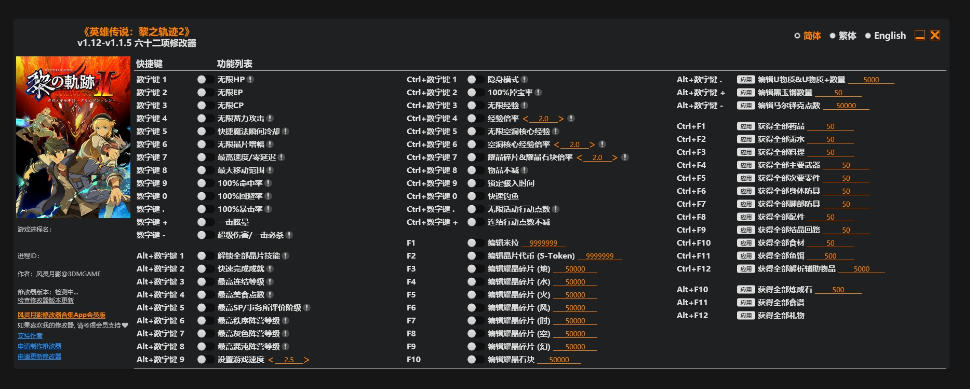Viewport: 970px width, 389px height.
Task: Click info icon on the Ctrl+数字键 7 row
Action: point(625,158)
